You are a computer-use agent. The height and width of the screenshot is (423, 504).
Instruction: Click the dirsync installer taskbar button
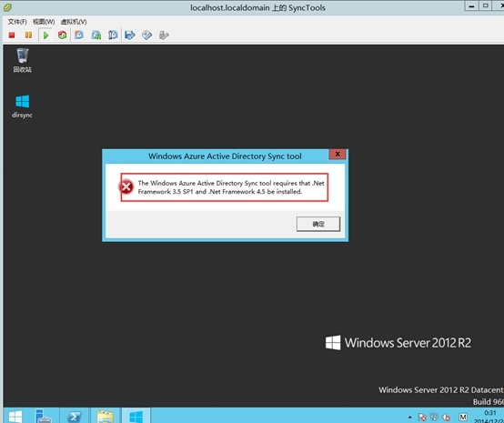pos(136,417)
